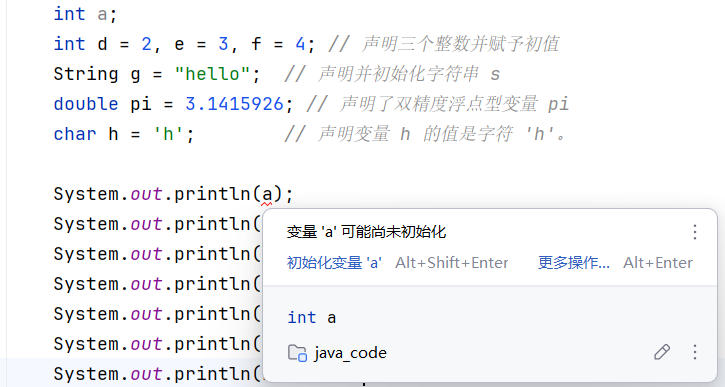Click the int a; declaration line
Image resolution: width=725 pixels, height=387 pixels.
click(x=86, y=14)
